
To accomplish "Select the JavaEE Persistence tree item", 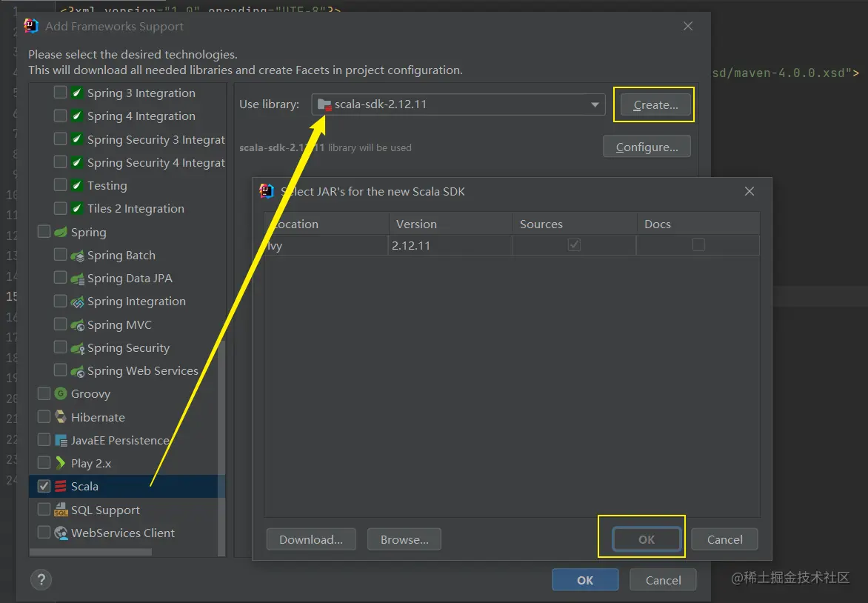I will 120,440.
